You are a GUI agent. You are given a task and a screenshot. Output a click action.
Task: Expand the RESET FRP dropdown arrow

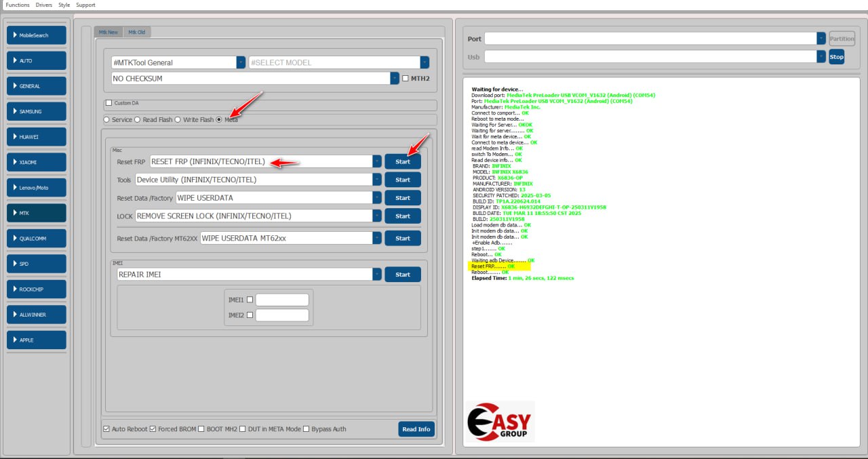click(x=377, y=161)
